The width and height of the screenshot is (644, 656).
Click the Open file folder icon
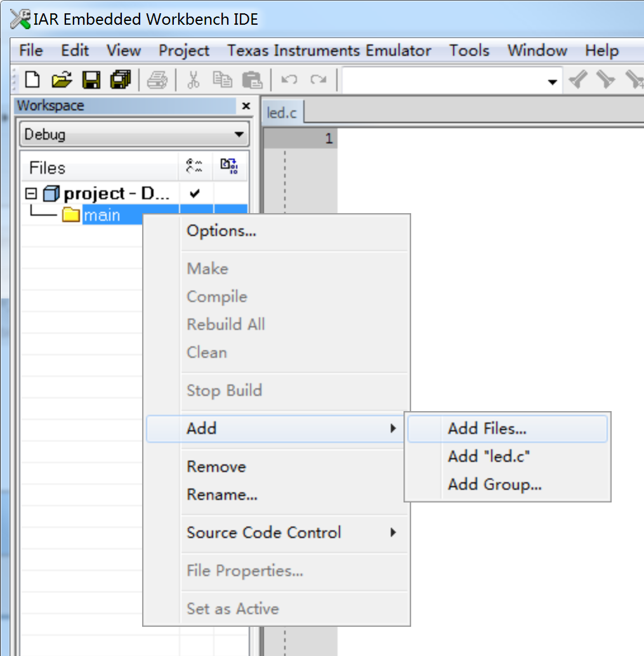[62, 79]
